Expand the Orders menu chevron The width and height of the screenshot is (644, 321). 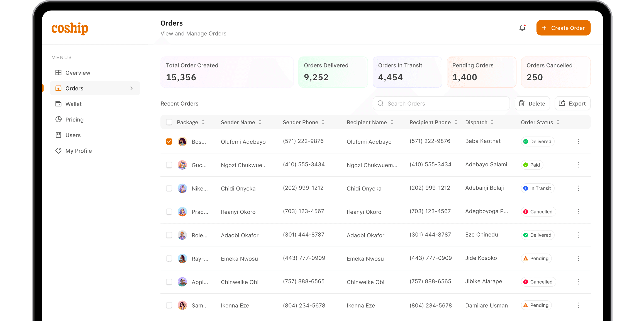(x=131, y=88)
